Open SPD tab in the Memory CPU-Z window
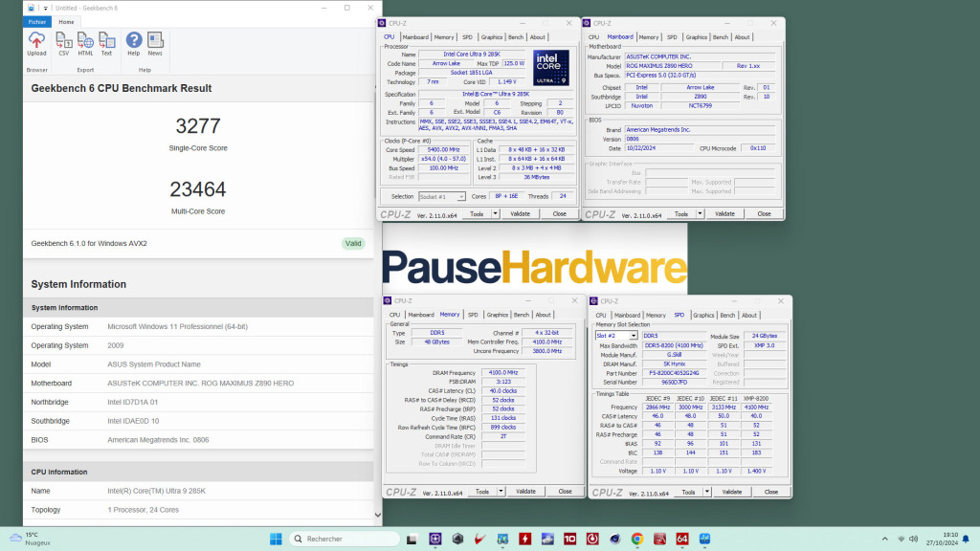 pyautogui.click(x=473, y=315)
